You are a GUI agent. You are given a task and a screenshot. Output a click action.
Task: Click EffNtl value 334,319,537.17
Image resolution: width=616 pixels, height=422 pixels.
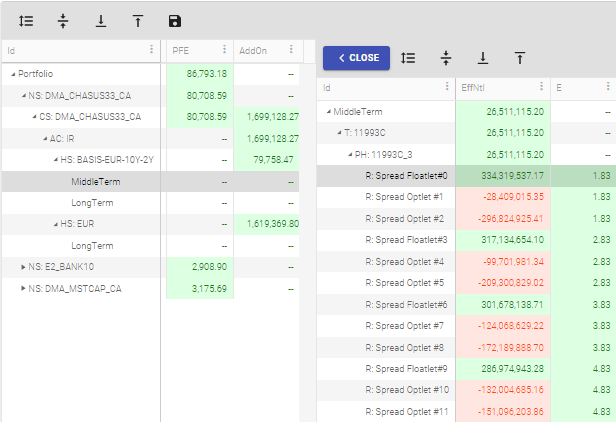click(x=513, y=176)
